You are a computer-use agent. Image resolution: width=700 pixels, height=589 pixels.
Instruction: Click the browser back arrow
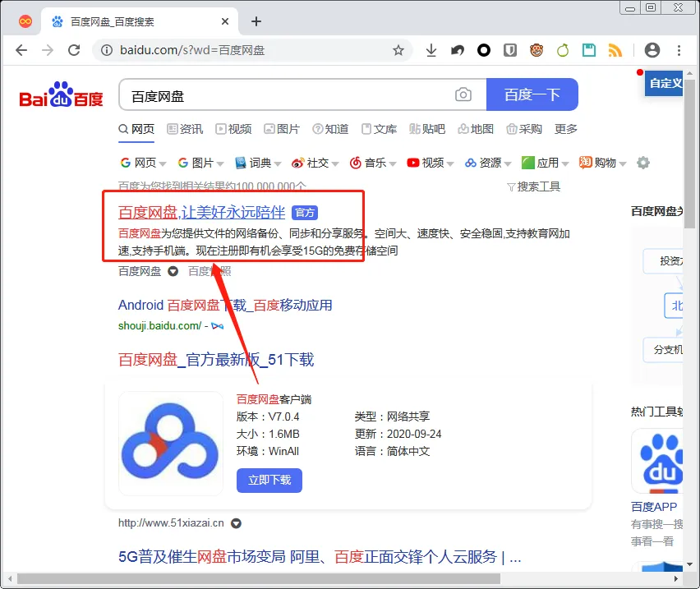(x=21, y=50)
